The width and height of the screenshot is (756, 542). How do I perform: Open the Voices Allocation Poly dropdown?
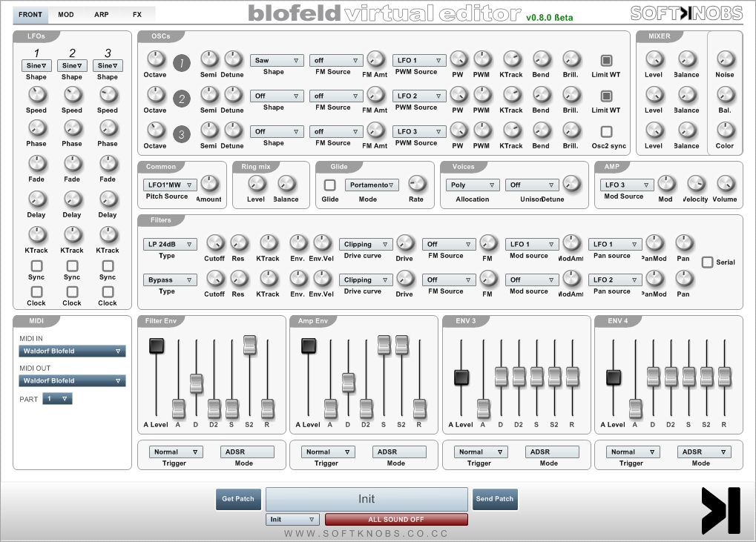(473, 185)
